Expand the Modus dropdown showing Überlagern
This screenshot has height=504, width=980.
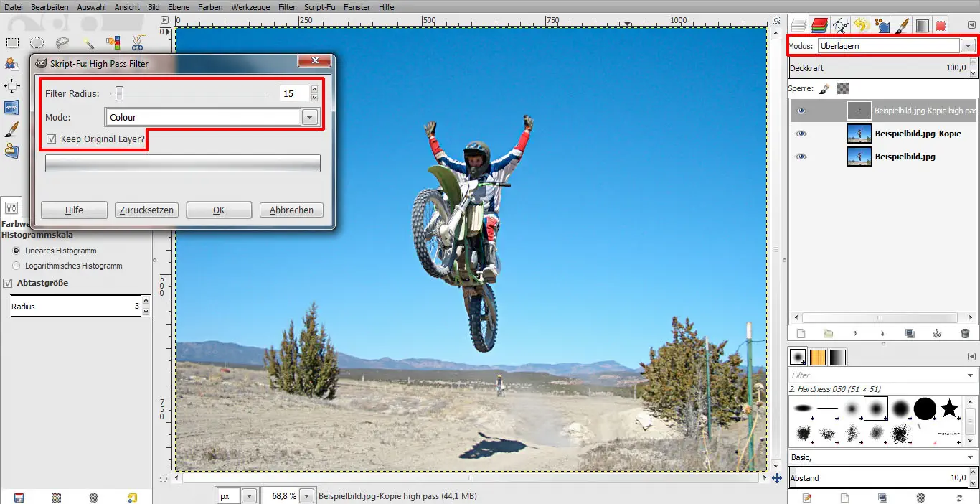point(969,45)
